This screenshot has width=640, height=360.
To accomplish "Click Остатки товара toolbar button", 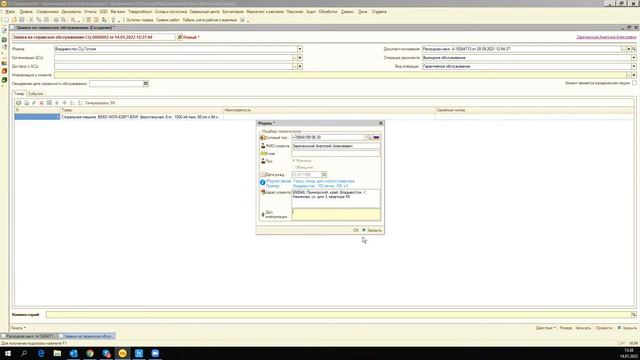I will (x=139, y=20).
